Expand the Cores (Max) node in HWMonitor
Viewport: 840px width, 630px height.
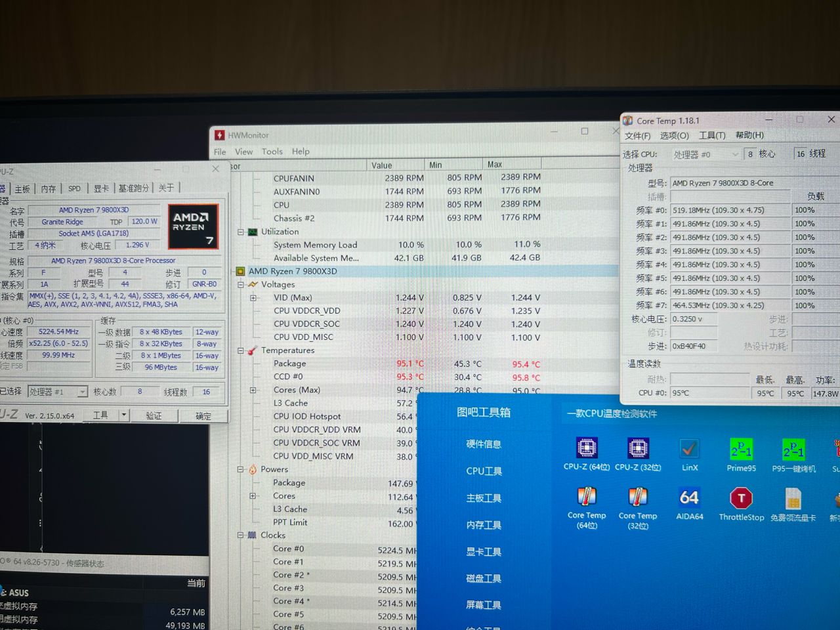tap(253, 390)
